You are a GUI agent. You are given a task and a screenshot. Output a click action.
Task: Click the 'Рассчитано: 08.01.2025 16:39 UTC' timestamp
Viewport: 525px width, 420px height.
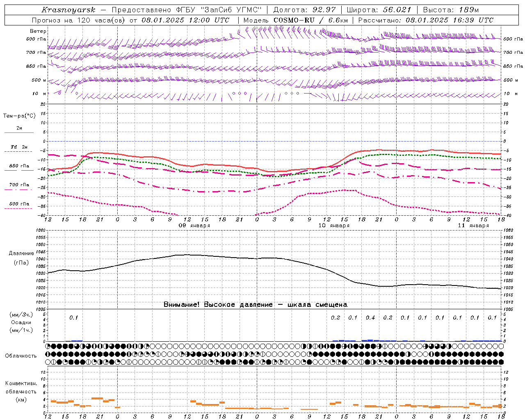coord(426,20)
